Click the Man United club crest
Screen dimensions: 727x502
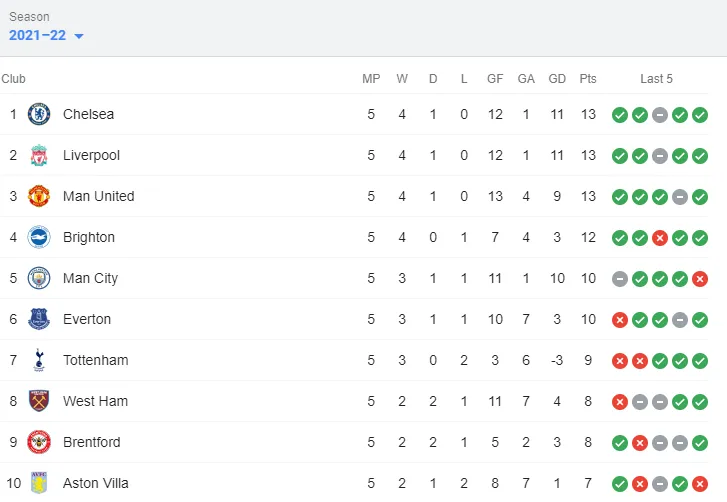click(39, 196)
